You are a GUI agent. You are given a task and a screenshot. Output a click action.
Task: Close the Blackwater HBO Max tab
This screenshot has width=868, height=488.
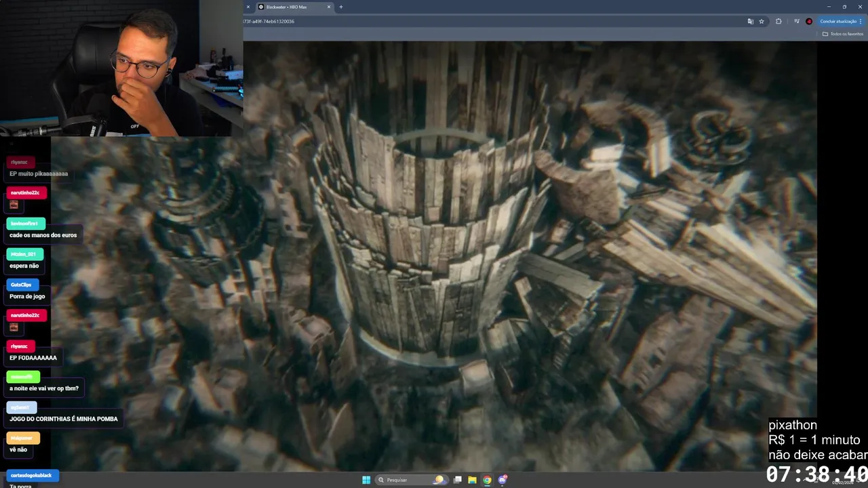pos(329,7)
